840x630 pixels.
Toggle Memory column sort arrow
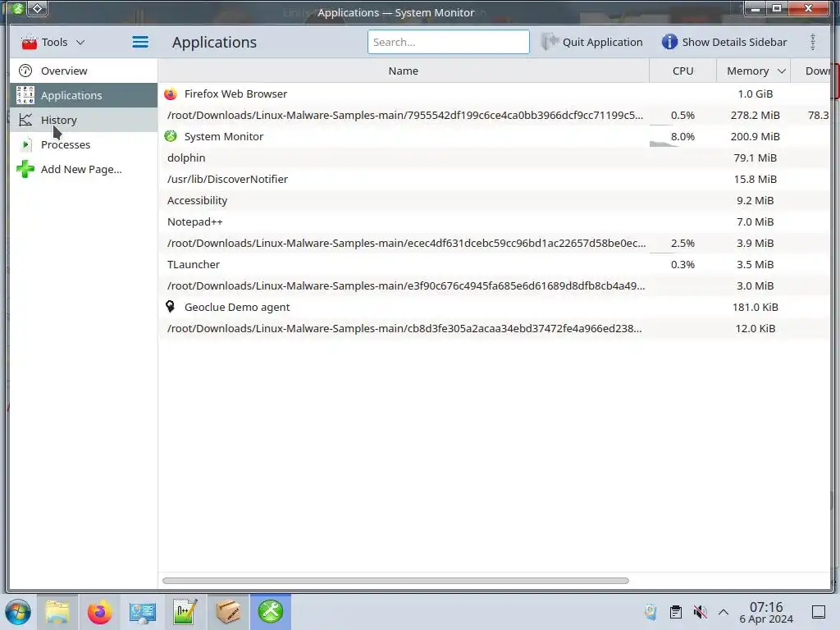pyautogui.click(x=782, y=71)
